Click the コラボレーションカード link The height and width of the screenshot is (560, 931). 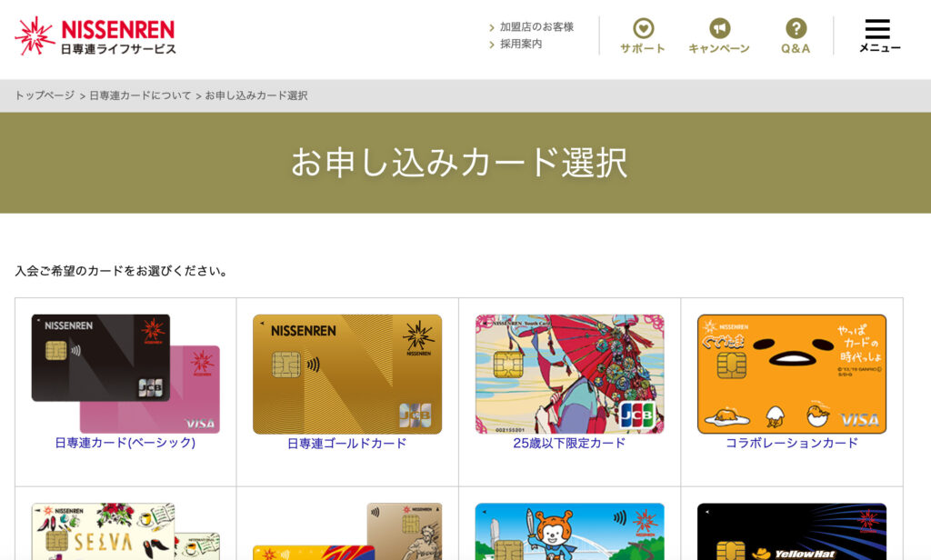[x=792, y=443]
